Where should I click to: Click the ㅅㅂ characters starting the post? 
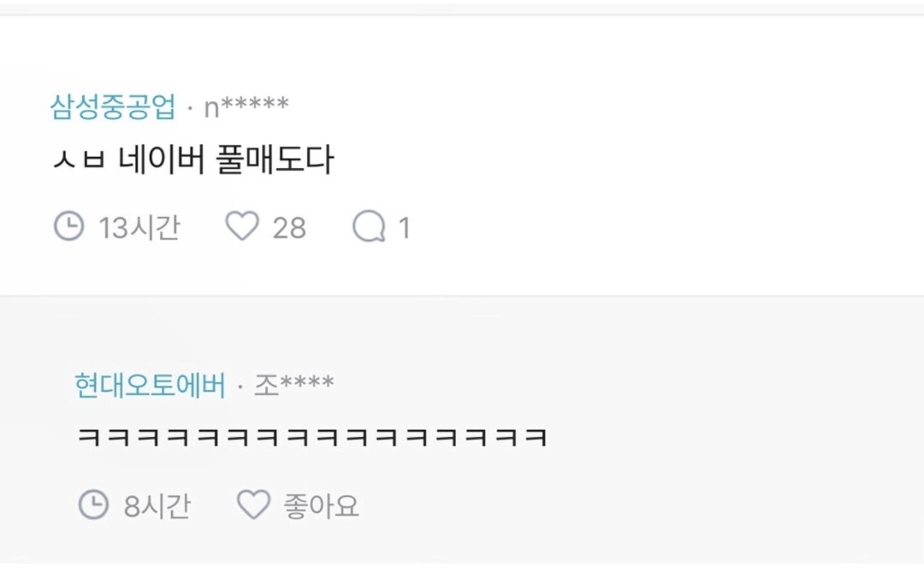(79, 160)
